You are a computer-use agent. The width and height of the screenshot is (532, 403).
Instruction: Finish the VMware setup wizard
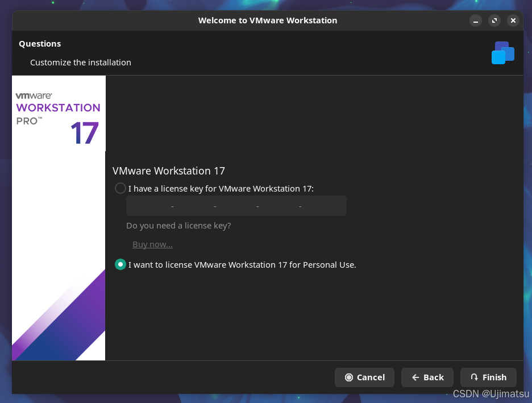tap(488, 377)
